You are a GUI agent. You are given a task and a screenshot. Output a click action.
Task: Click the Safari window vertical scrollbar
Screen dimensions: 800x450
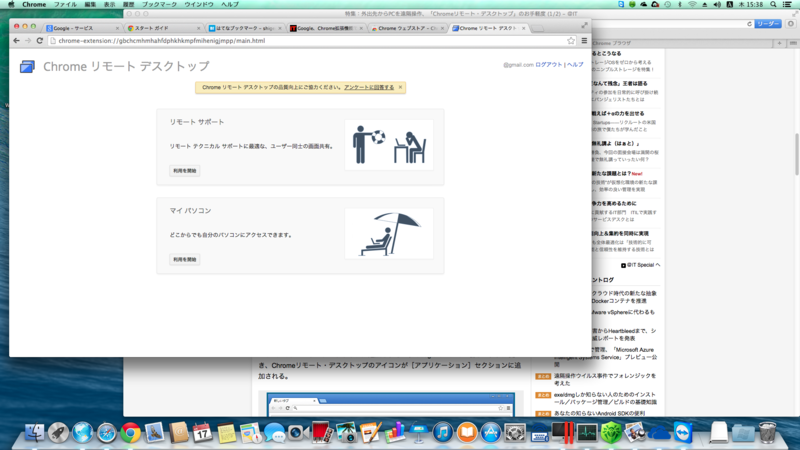tap(796, 154)
